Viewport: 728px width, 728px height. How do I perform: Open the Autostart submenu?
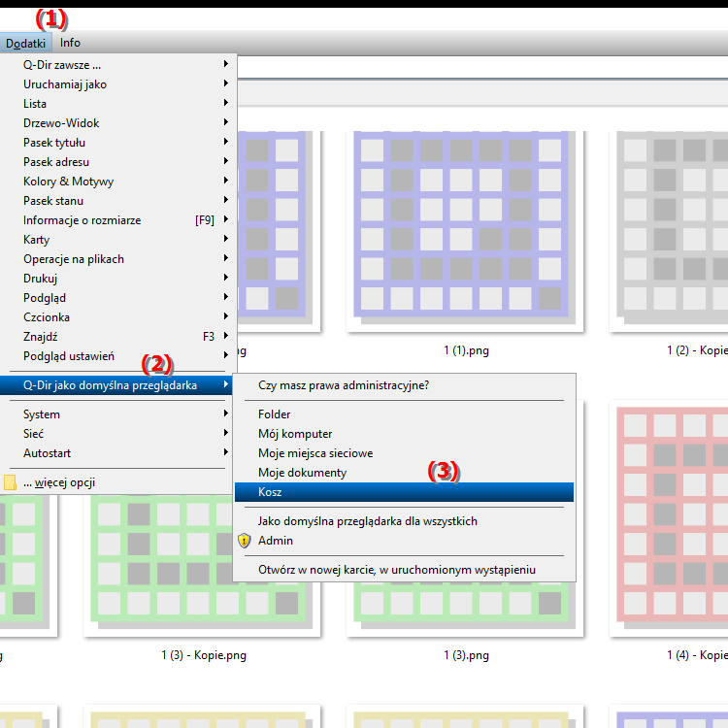(x=118, y=453)
